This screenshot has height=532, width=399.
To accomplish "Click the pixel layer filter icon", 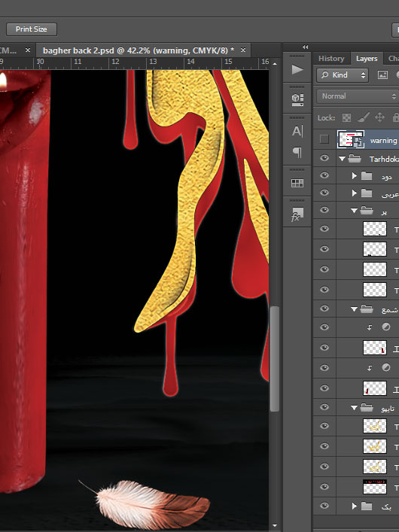I will coord(382,75).
